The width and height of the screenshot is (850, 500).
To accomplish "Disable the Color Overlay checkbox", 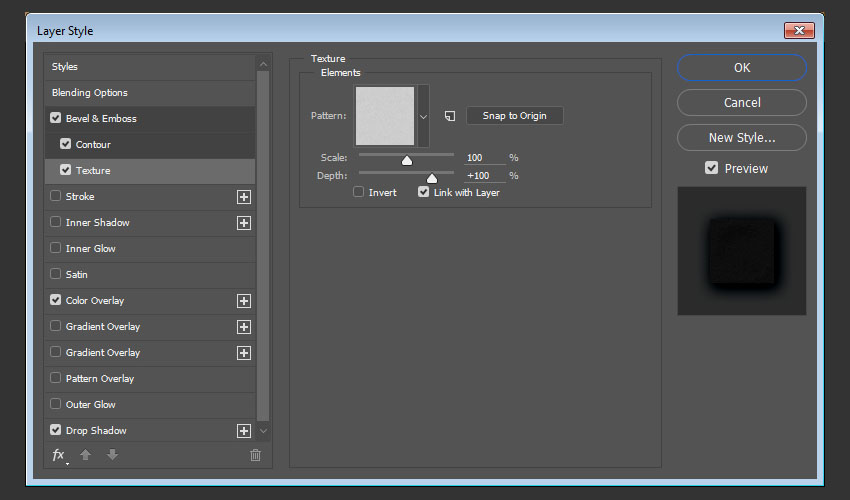I will 55,300.
